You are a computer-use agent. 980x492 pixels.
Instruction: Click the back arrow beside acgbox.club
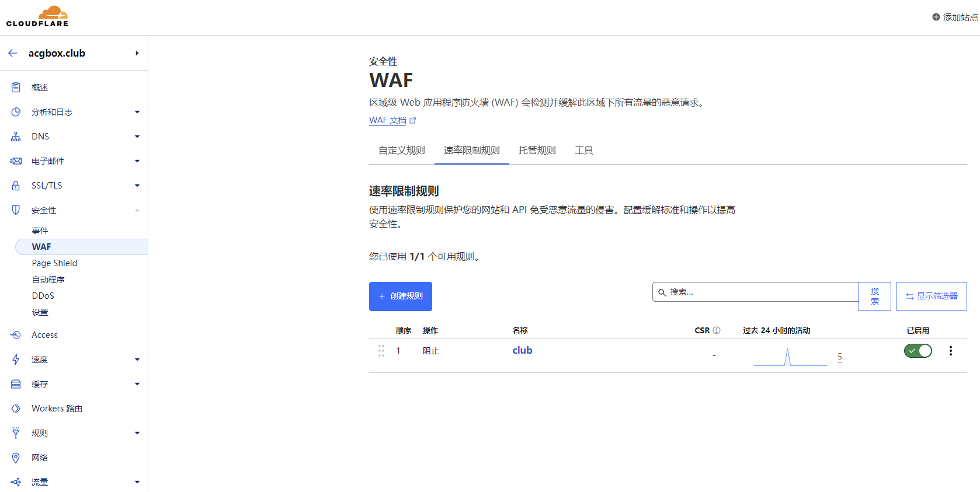(x=13, y=53)
